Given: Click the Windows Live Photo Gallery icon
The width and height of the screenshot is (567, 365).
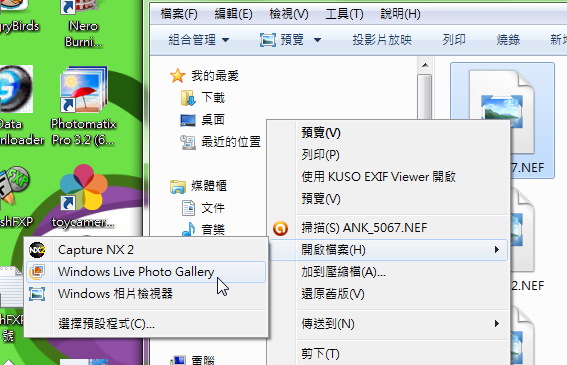Looking at the screenshot, I should [37, 272].
